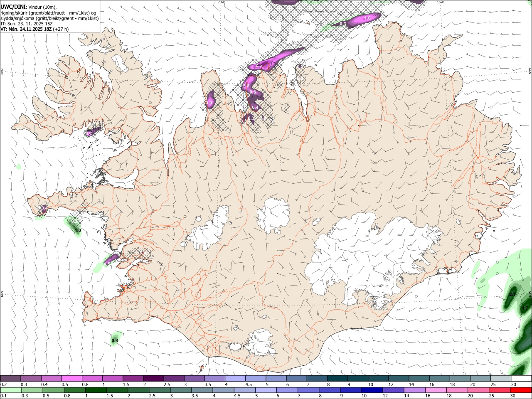Click the bright magenta 0.5 swatch in snow legend

71,379
